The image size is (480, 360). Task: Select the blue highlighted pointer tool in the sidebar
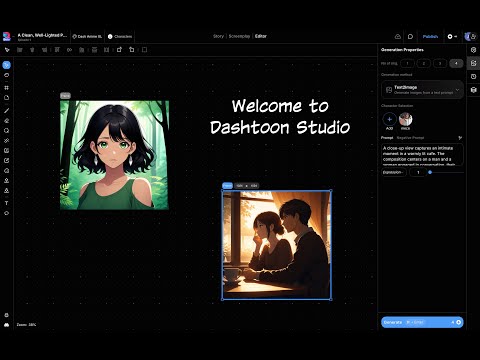(x=7, y=65)
